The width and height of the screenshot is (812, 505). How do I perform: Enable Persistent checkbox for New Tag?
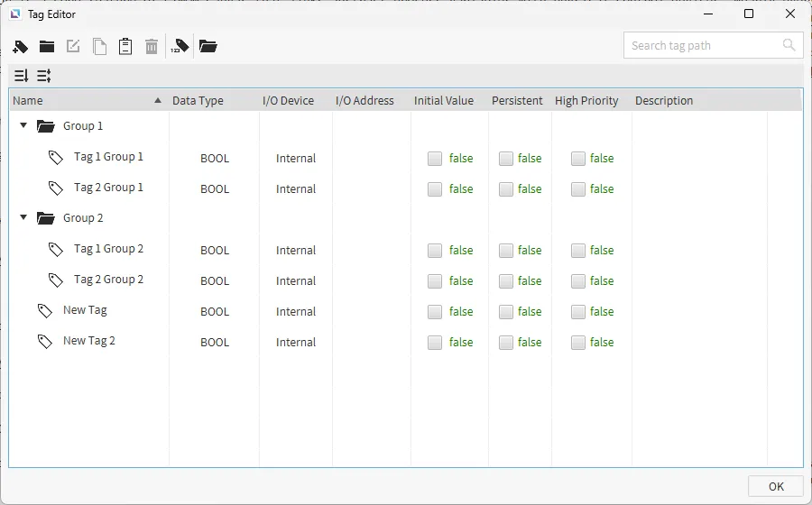pyautogui.click(x=506, y=312)
